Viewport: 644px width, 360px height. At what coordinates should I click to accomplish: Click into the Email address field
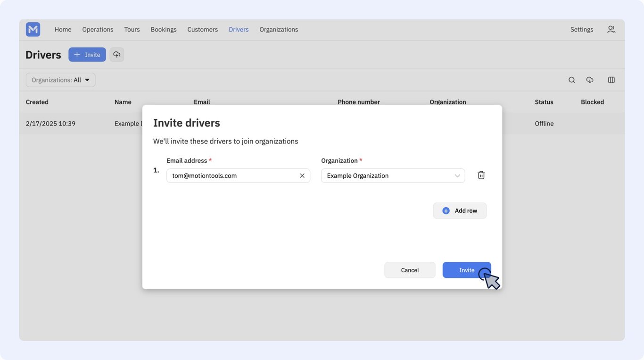coord(238,176)
